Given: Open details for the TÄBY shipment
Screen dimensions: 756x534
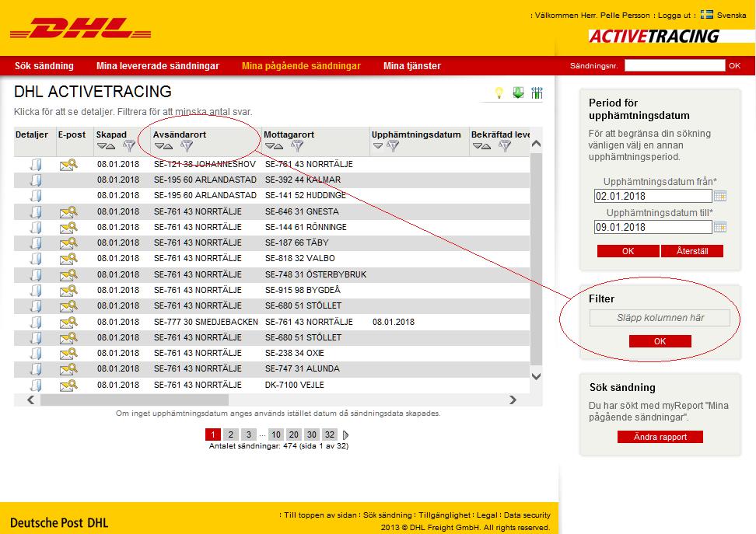Looking at the screenshot, I should (x=36, y=243).
